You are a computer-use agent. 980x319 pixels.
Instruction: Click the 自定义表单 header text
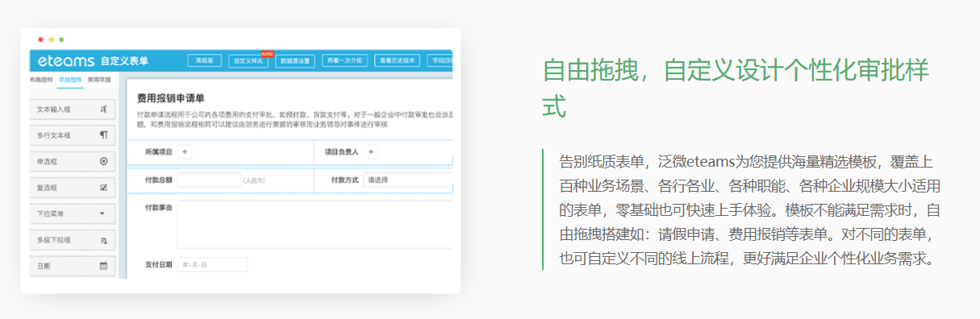pyautogui.click(x=124, y=61)
